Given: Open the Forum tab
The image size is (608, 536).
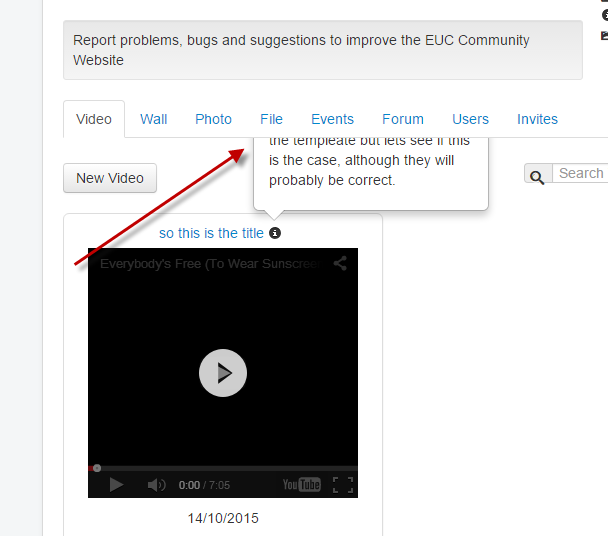Looking at the screenshot, I should point(403,119).
